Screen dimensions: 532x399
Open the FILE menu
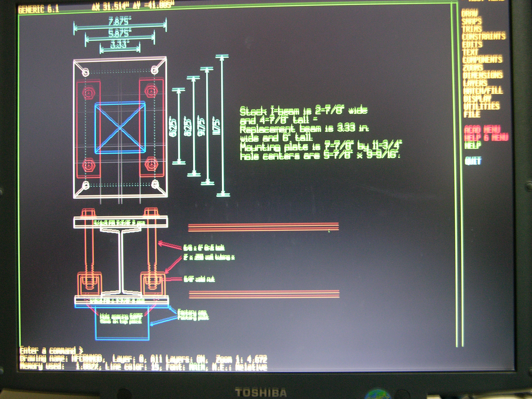tap(472, 114)
